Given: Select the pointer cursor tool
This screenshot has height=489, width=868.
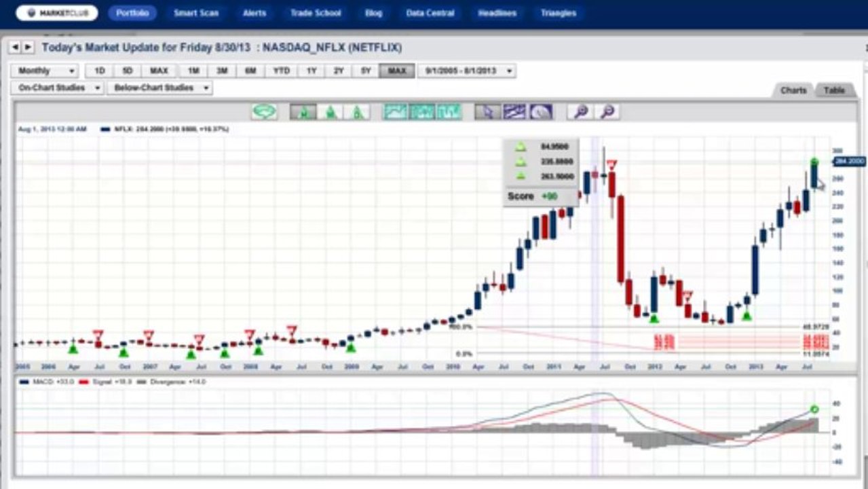Looking at the screenshot, I should click(x=487, y=112).
